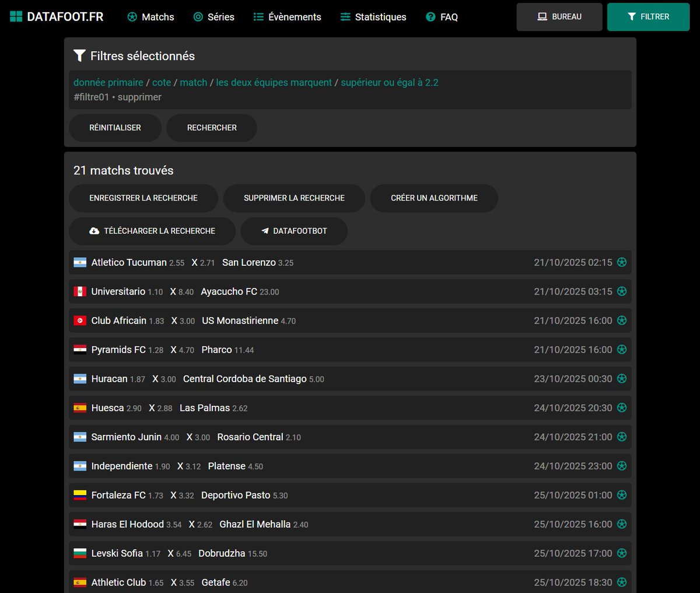Open the soccer ball icon in the Fortaleza FC row
This screenshot has height=593, width=700.
(x=622, y=496)
